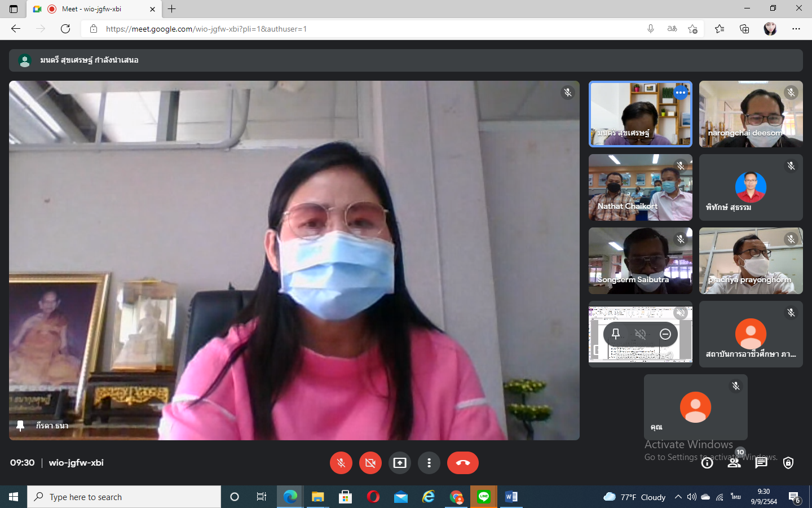Unmute microphone in the call controls
This screenshot has height=508, width=812.
click(341, 463)
